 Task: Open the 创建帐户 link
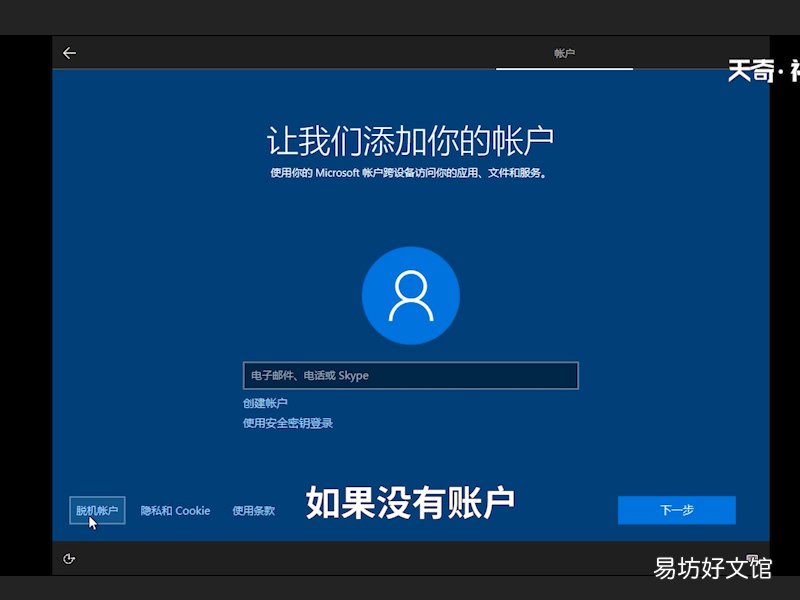pyautogui.click(x=265, y=403)
